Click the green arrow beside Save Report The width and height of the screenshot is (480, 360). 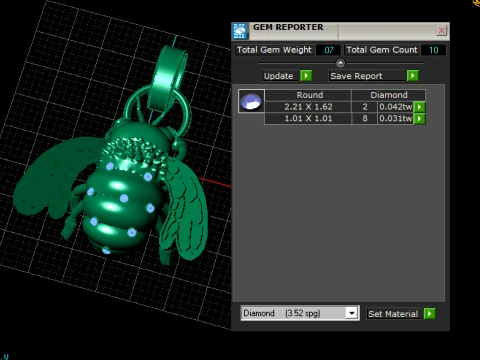(413, 76)
